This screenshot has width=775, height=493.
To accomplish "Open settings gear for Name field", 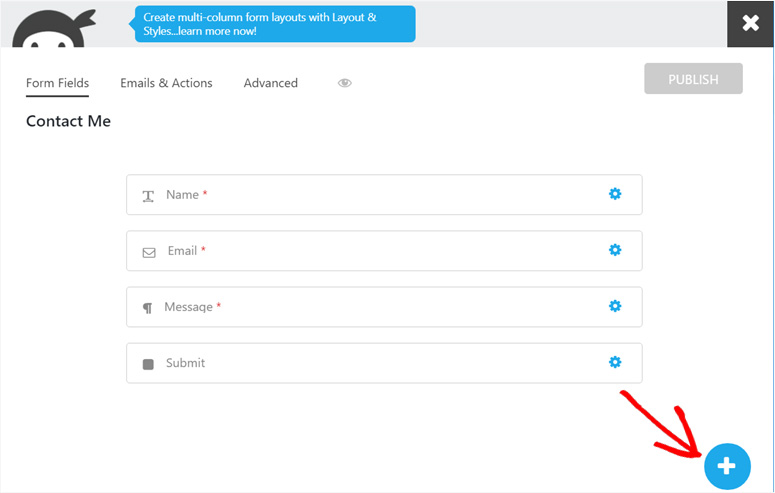I will [x=615, y=194].
